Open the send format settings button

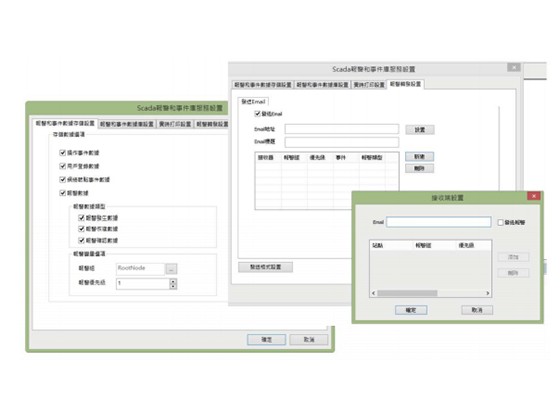265,267
